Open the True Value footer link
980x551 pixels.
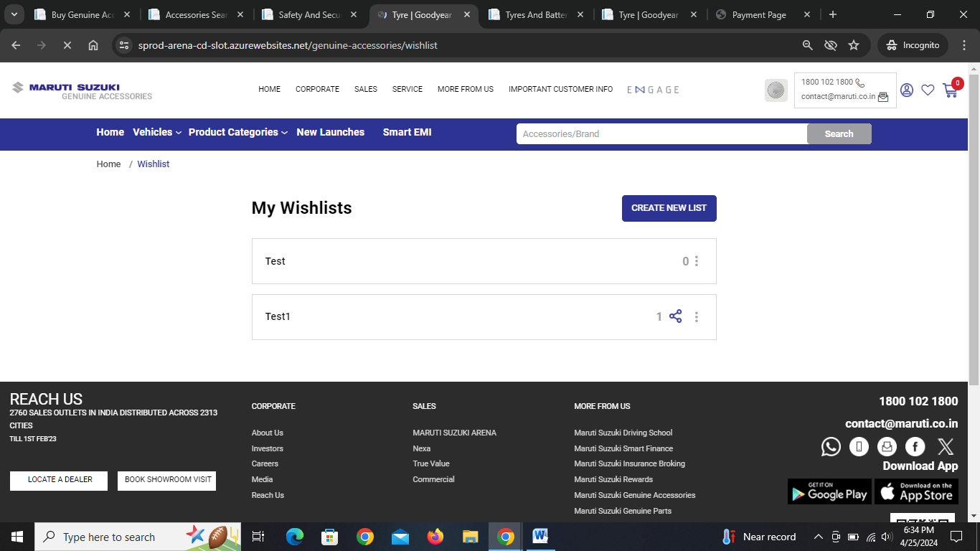(431, 463)
